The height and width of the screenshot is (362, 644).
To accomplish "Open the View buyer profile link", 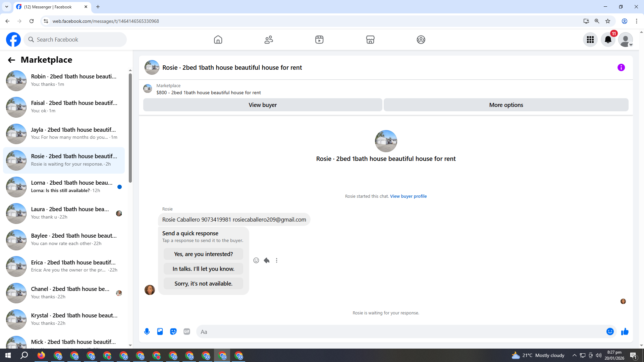I will 408,196.
